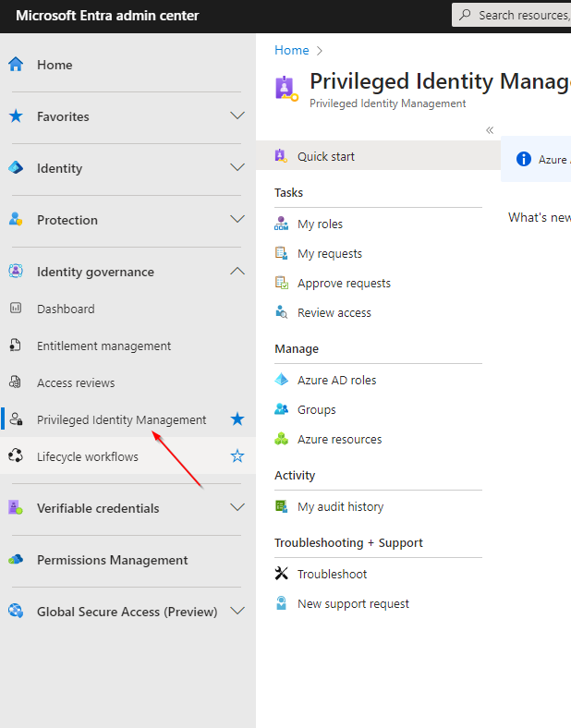Click the Azure resources cubes icon
Viewport: 571px width, 728px height.
click(281, 439)
